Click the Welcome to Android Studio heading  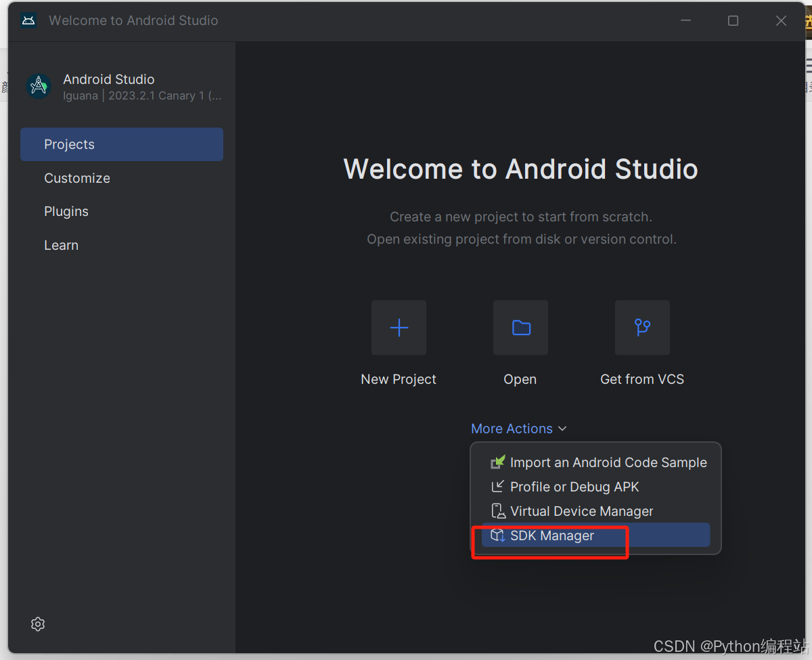click(x=521, y=169)
